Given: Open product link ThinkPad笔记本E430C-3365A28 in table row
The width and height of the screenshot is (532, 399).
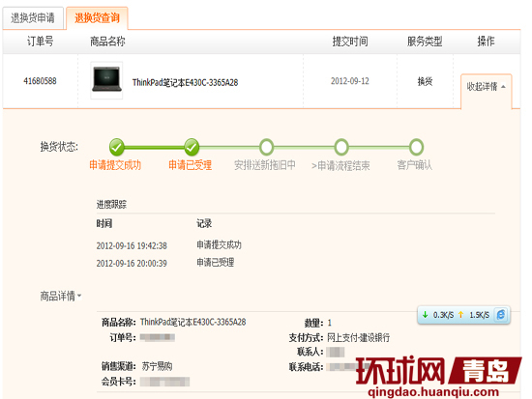Looking at the screenshot, I should [x=186, y=82].
